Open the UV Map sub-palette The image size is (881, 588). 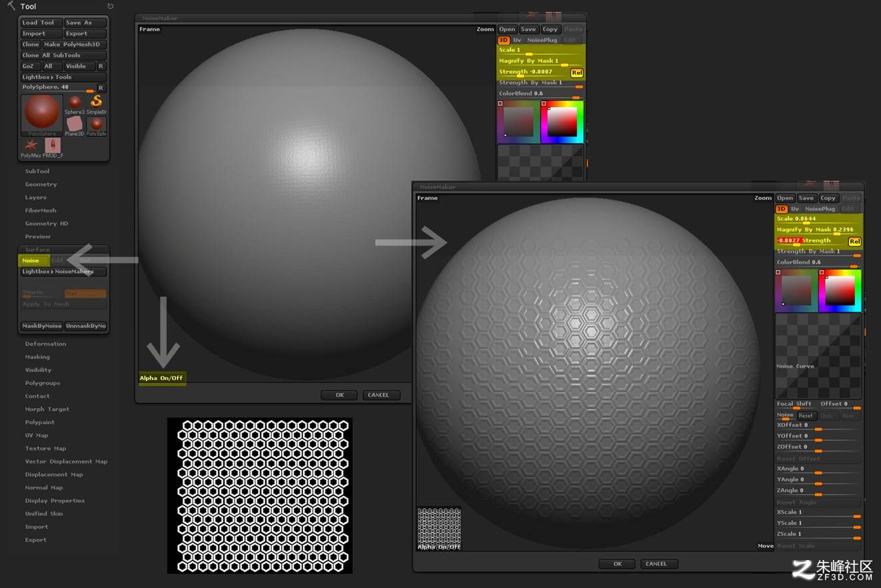tap(37, 436)
